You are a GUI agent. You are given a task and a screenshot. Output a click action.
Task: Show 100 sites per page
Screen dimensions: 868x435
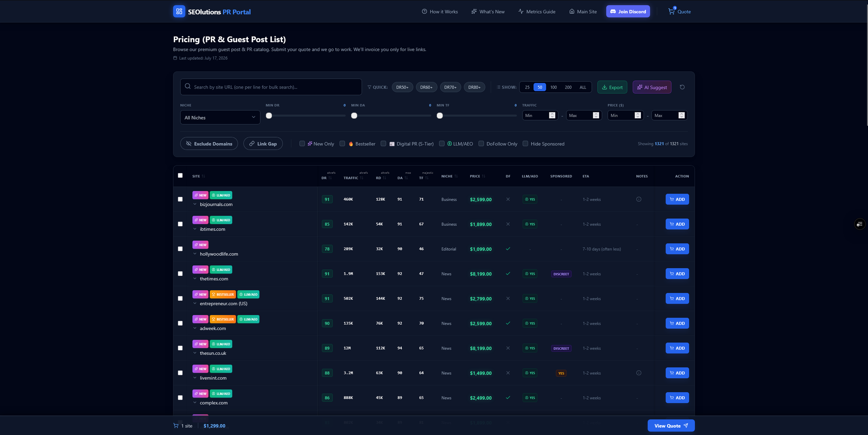(x=554, y=87)
